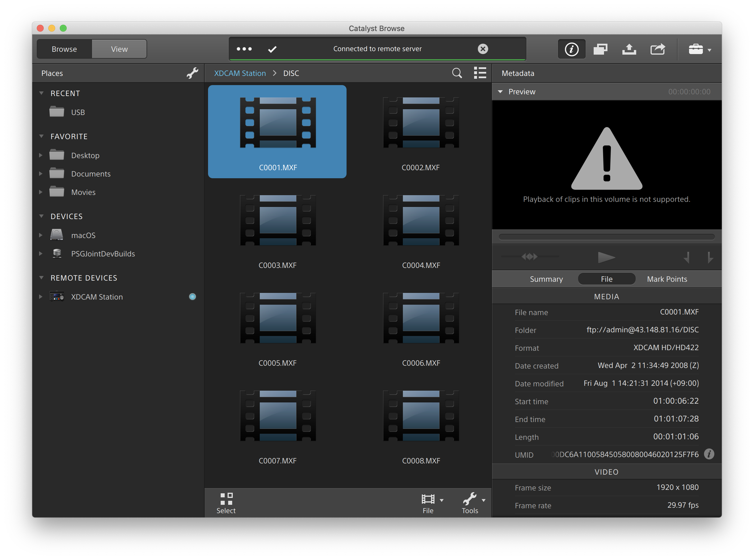Switch to View mode
Viewport: 754px width, 560px height.
pyautogui.click(x=119, y=49)
